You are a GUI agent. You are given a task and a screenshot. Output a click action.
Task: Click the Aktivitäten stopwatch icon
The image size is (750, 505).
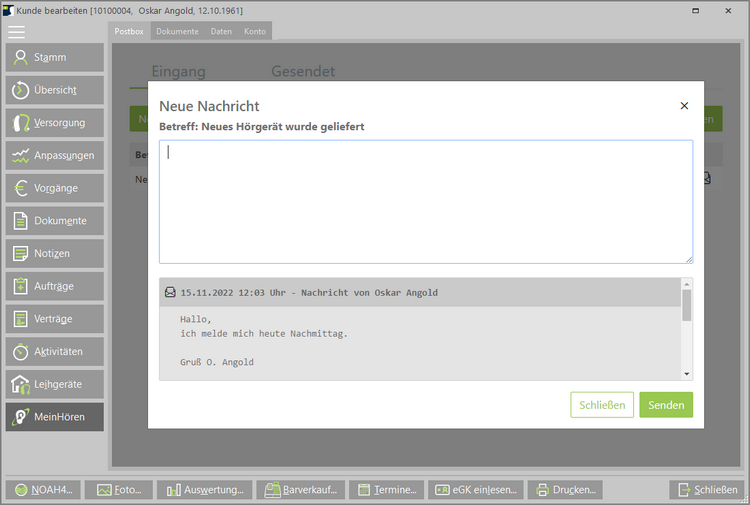pos(20,352)
